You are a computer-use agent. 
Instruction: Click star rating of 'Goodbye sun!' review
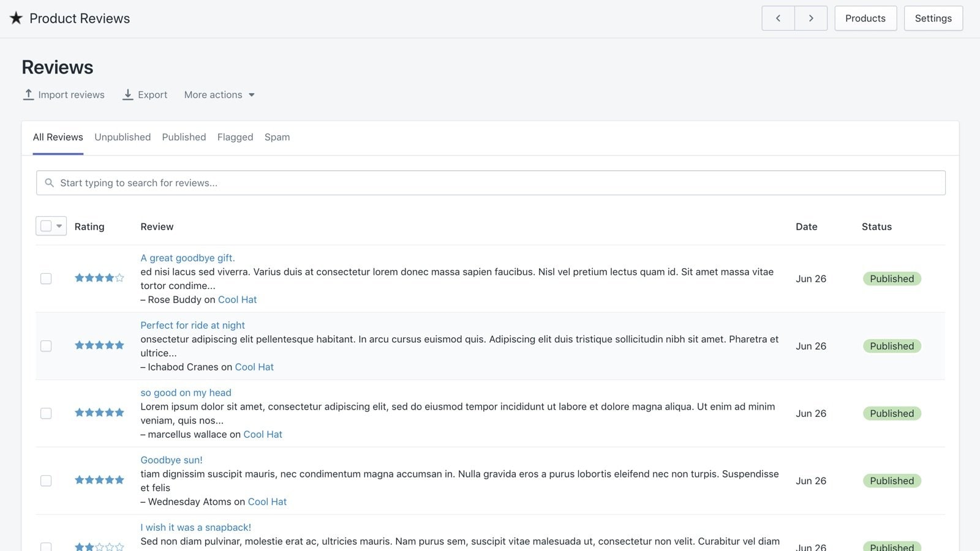[x=99, y=480]
